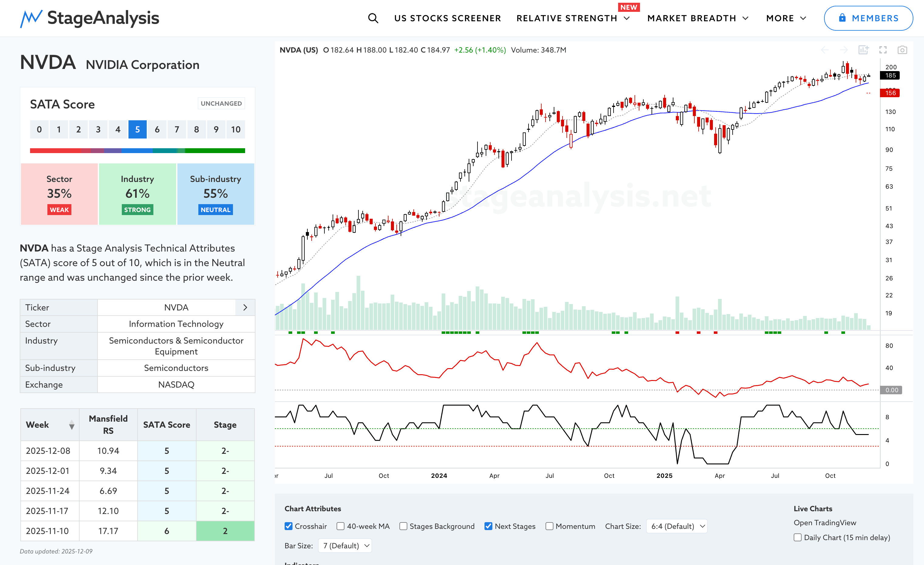This screenshot has width=924, height=565.
Task: Take chart snapshot with camera icon
Action: 902,50
